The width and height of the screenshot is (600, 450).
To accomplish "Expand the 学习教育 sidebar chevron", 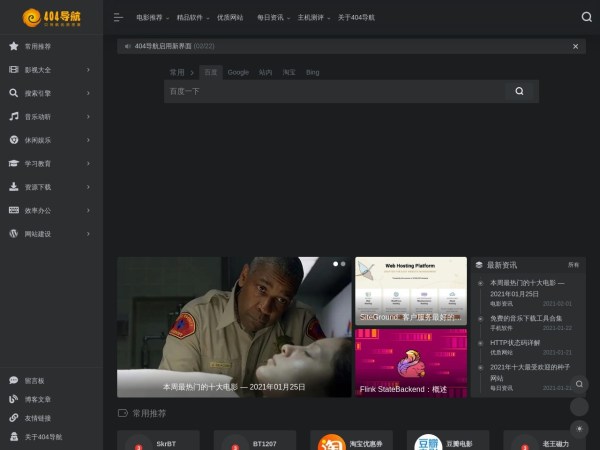I will [88, 163].
